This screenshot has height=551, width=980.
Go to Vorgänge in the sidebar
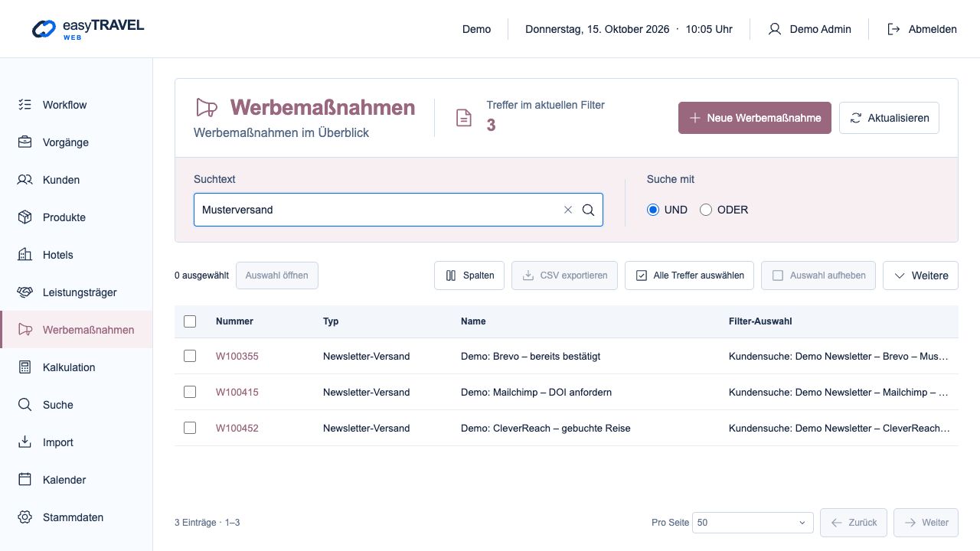click(x=77, y=142)
